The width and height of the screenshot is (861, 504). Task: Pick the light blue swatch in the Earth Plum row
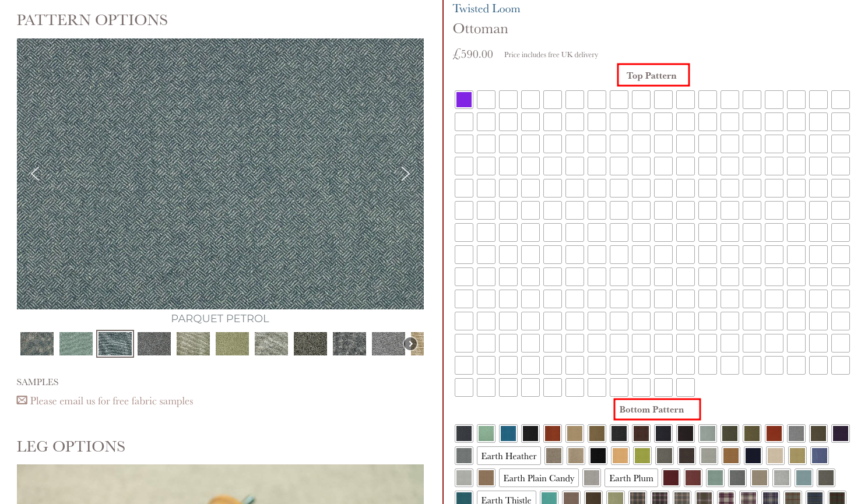click(x=804, y=478)
